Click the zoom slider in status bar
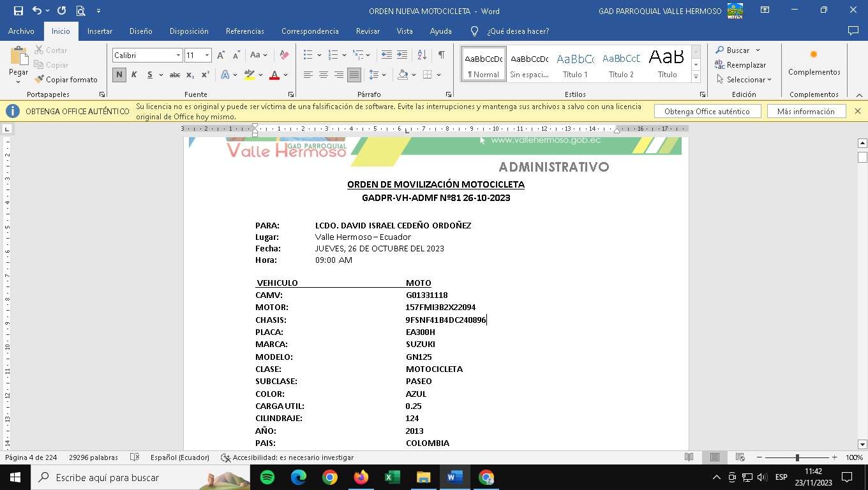Screen dimensions: 868x490 [797, 457]
